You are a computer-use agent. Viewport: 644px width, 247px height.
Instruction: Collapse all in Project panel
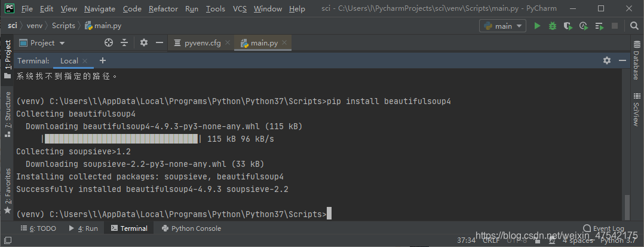(x=124, y=42)
